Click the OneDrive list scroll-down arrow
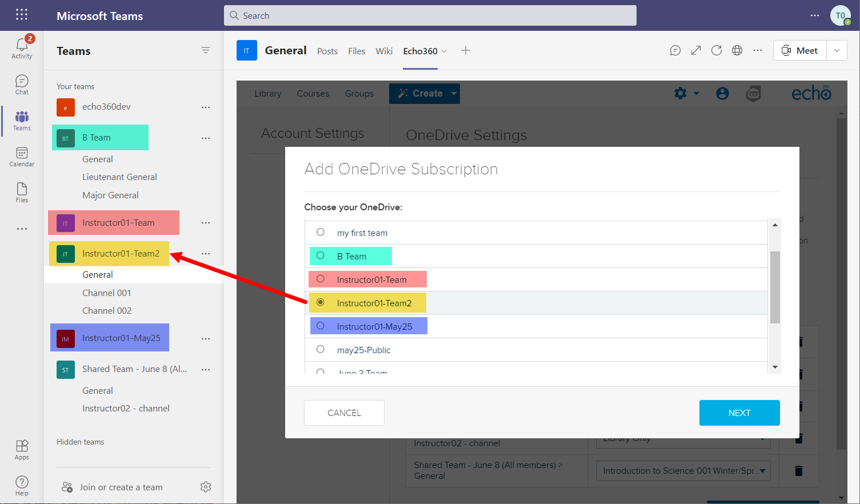Image resolution: width=860 pixels, height=504 pixels. click(775, 367)
